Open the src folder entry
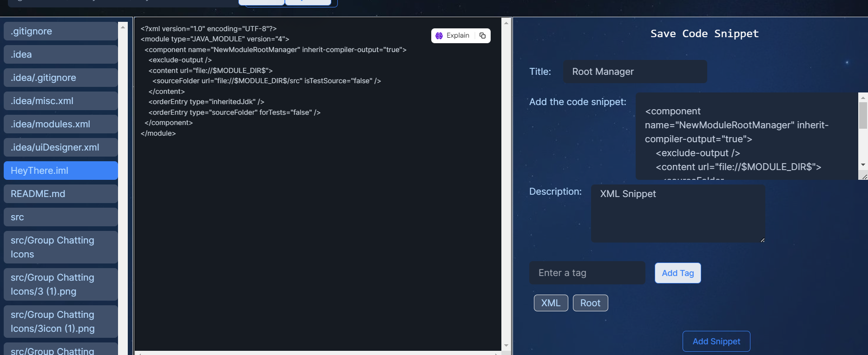The width and height of the screenshot is (868, 355). 60,217
